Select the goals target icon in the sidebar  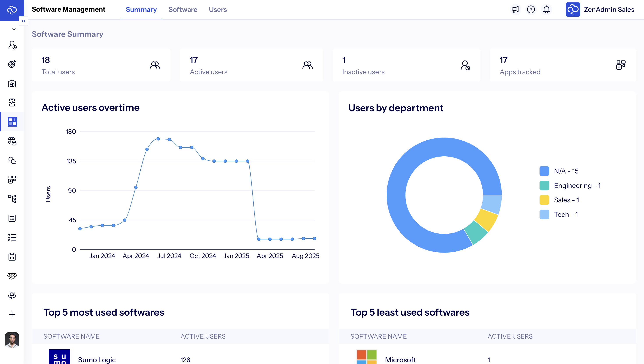point(12,64)
